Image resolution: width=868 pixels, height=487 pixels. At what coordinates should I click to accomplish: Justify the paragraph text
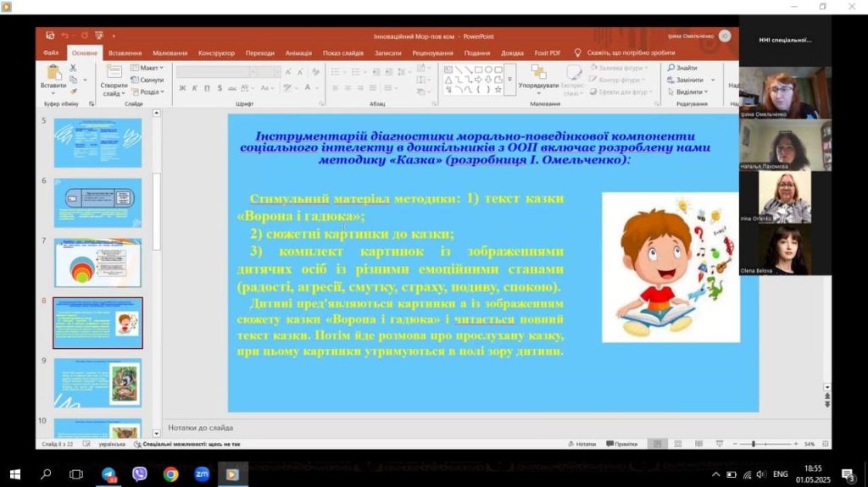(x=373, y=88)
